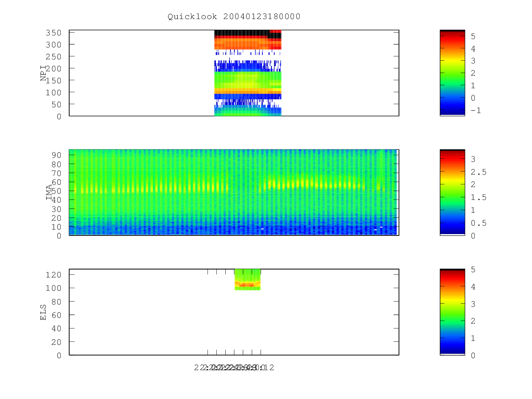Click the NPI panel color bar
The height and width of the screenshot is (399, 532).
click(x=452, y=73)
